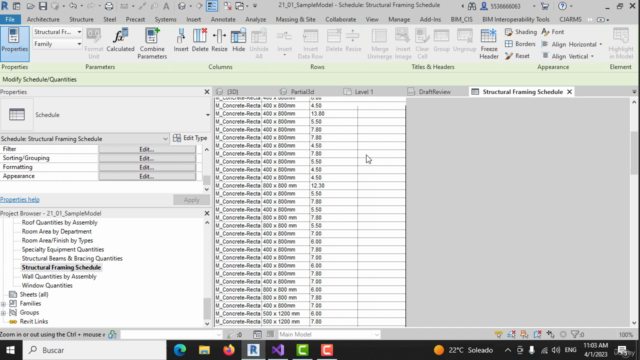This screenshot has height=360, width=640.
Task: Expand the Schedule type selector dropdown
Action: click(x=207, y=115)
